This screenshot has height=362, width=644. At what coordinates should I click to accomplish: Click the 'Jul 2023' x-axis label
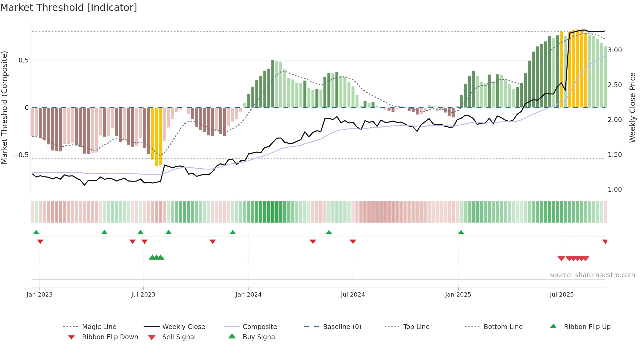(143, 294)
